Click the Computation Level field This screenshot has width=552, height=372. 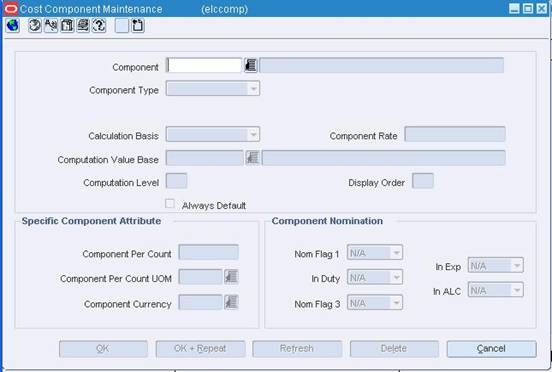[176, 181]
